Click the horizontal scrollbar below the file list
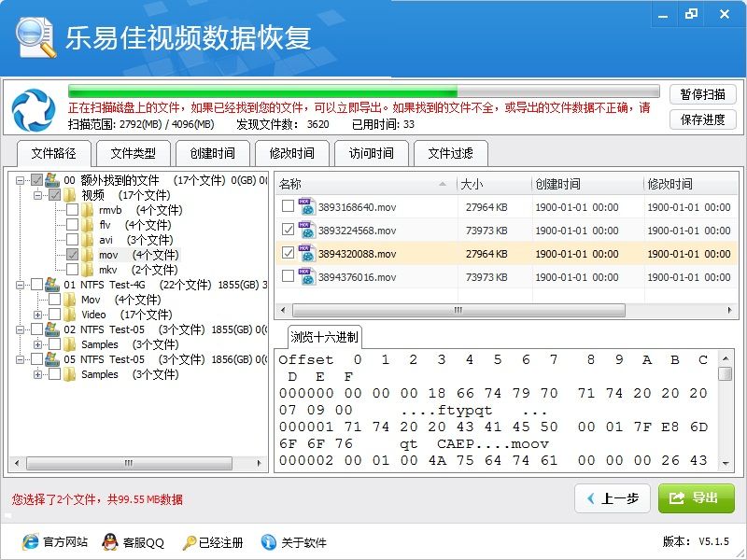This screenshot has height=560, width=747. click(458, 310)
